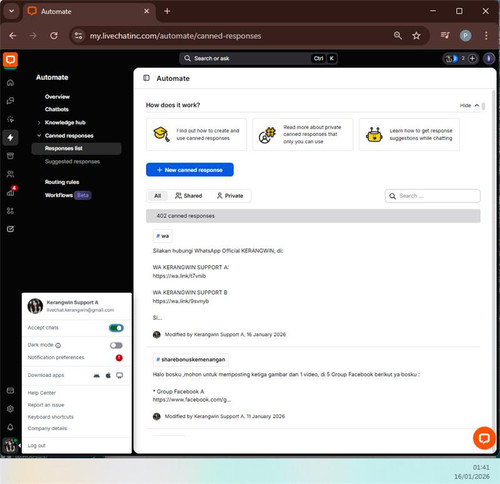Open Keyboard shortcuts link
The height and width of the screenshot is (484, 500).
pyautogui.click(x=51, y=417)
